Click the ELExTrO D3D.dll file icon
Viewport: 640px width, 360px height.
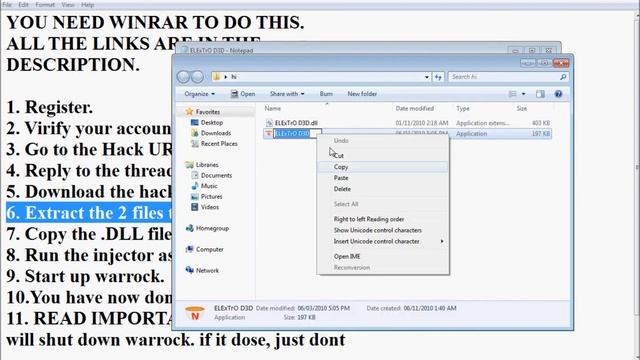tap(269, 123)
